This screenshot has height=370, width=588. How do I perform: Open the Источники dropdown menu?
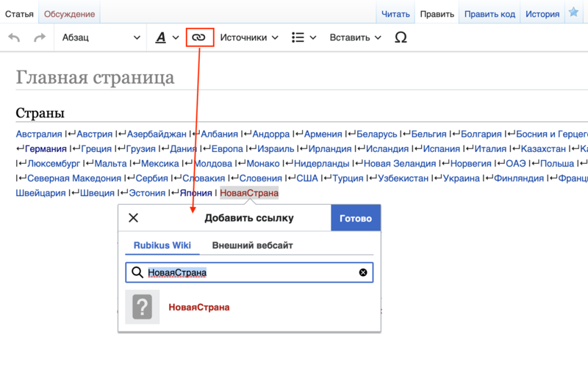[249, 37]
